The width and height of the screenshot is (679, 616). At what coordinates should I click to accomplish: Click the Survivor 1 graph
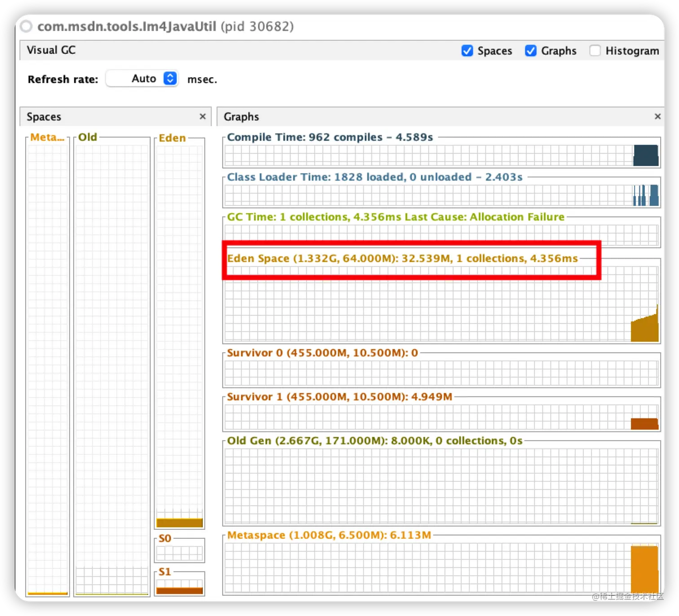coord(441,418)
